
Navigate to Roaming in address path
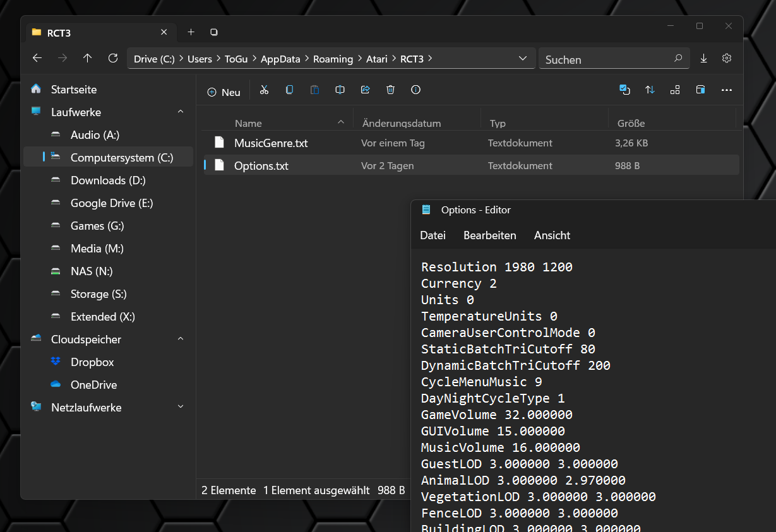tap(333, 59)
